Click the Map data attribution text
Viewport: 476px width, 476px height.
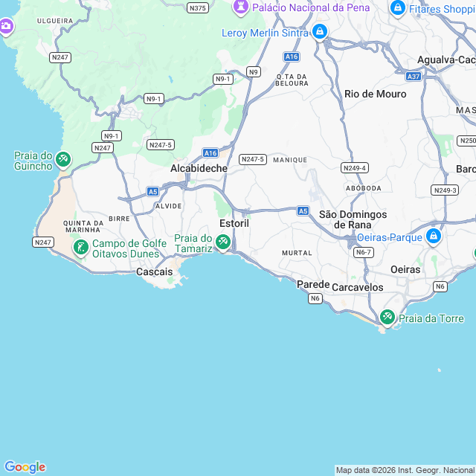coord(405,470)
